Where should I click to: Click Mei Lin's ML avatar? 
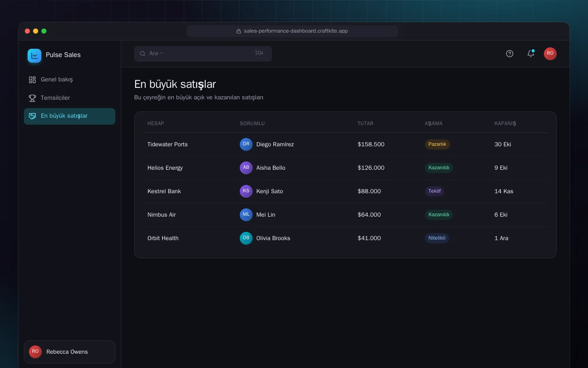pyautogui.click(x=246, y=215)
